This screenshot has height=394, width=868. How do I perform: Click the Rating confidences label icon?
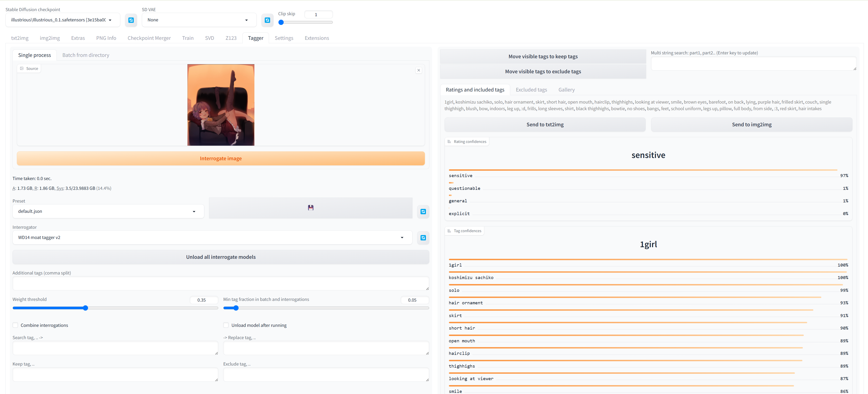pyautogui.click(x=449, y=142)
